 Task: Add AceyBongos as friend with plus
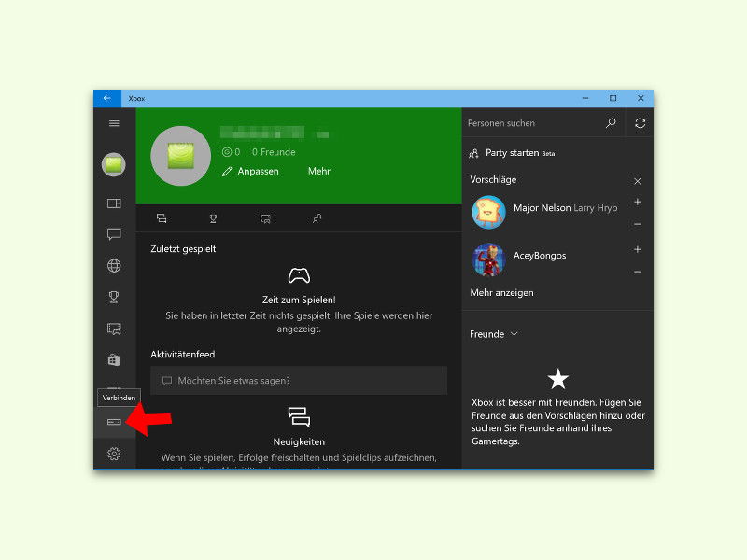(x=638, y=249)
